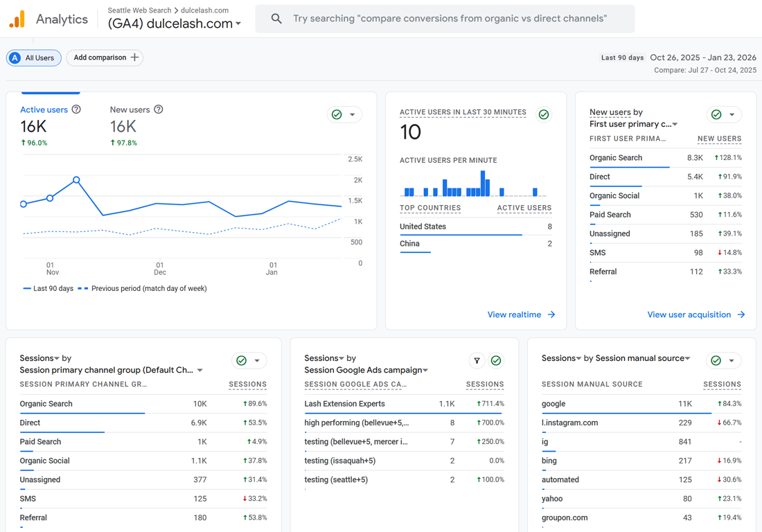
Task: Expand the dulcelash.com property selector dropdown
Action: click(238, 24)
